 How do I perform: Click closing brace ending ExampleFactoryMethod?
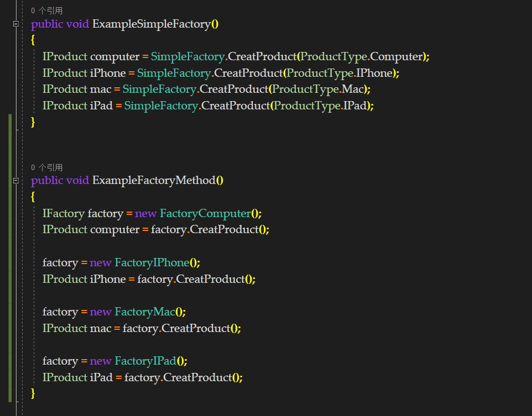pos(33,393)
